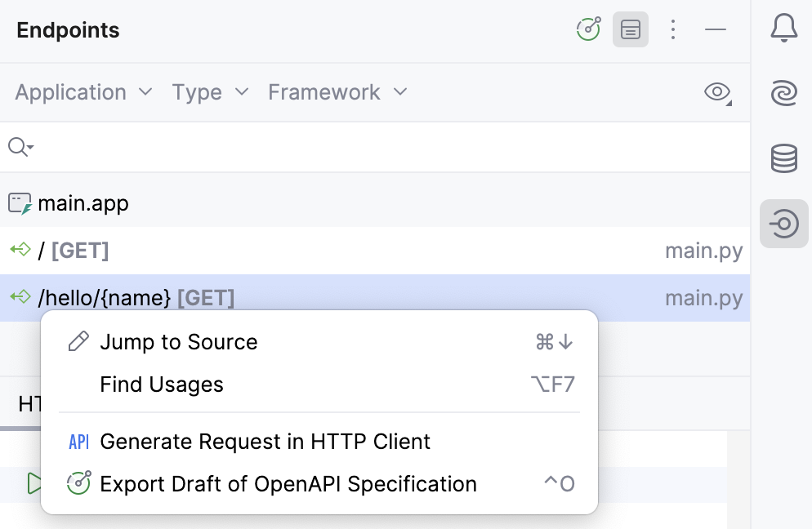Toggle the endpoint details panel view
Screen dimensions: 812x529
(630, 29)
